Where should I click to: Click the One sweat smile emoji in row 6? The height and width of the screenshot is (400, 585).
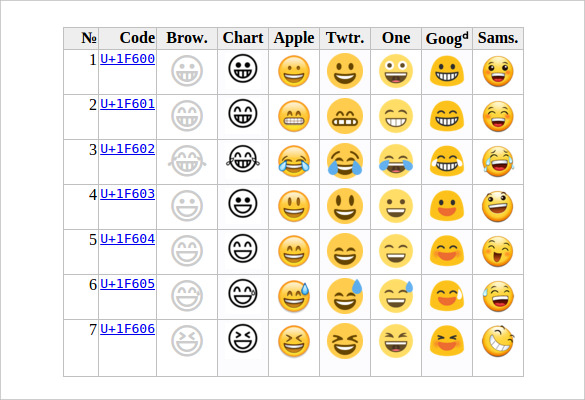(x=396, y=296)
